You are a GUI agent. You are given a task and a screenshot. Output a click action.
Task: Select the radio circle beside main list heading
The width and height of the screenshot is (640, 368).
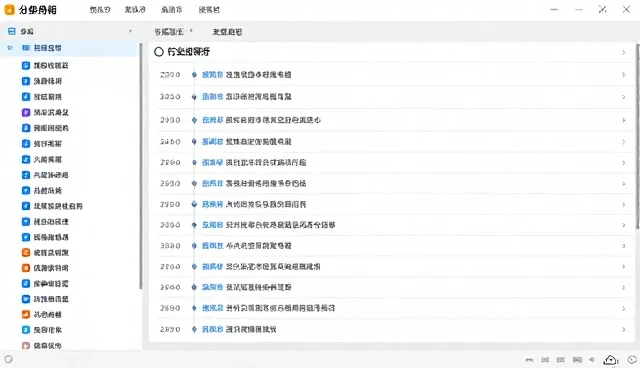pyautogui.click(x=159, y=52)
